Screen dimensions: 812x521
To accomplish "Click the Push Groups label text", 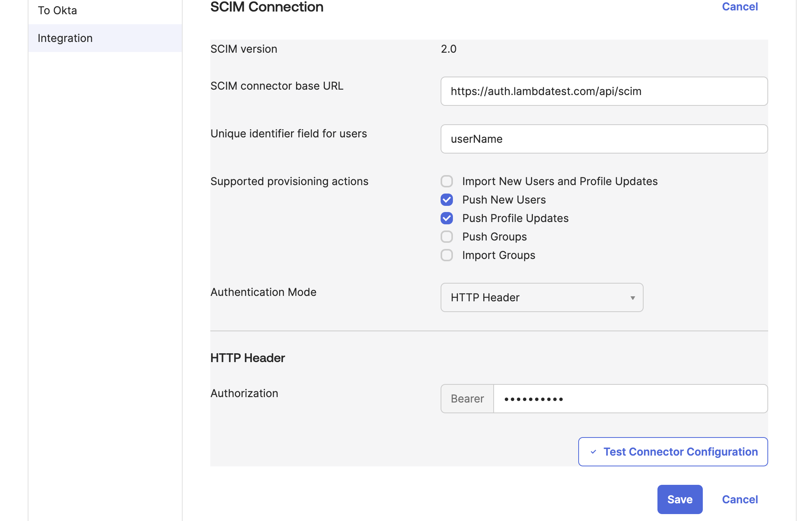I will [494, 237].
